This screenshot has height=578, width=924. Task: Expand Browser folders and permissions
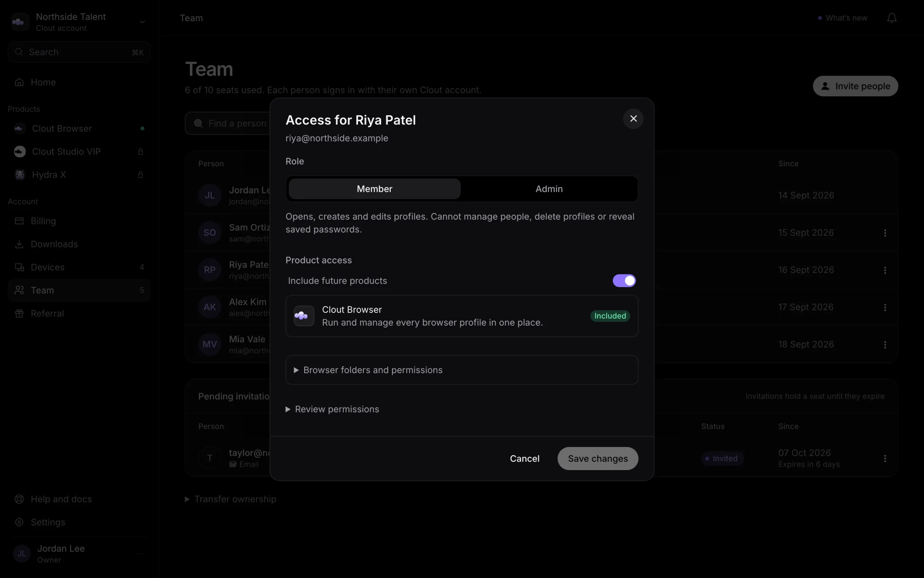[x=462, y=370]
